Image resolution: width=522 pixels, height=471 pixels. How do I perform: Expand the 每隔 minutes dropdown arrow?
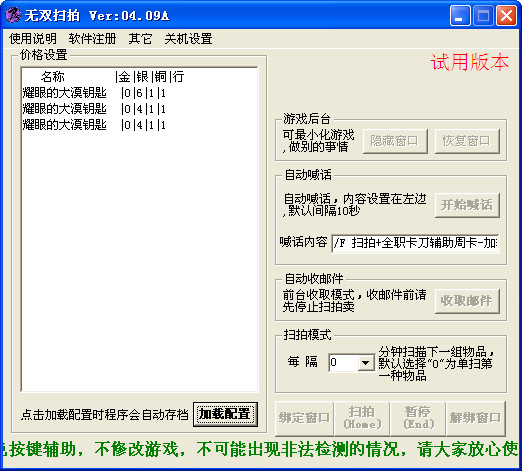(366, 362)
